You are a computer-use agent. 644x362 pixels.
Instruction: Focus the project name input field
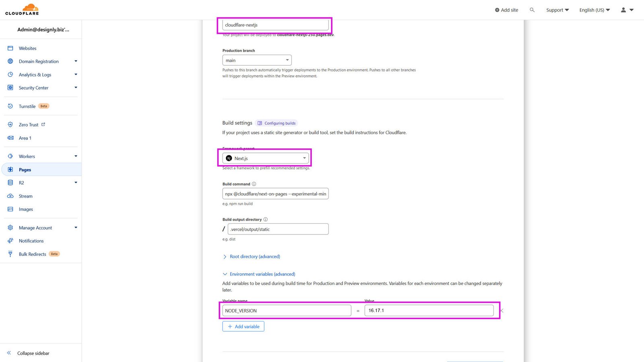pyautogui.click(x=275, y=25)
